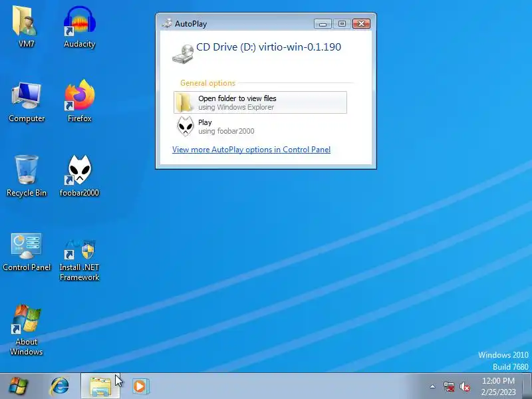
Task: Click the network status tray icon
Action: coord(448,386)
